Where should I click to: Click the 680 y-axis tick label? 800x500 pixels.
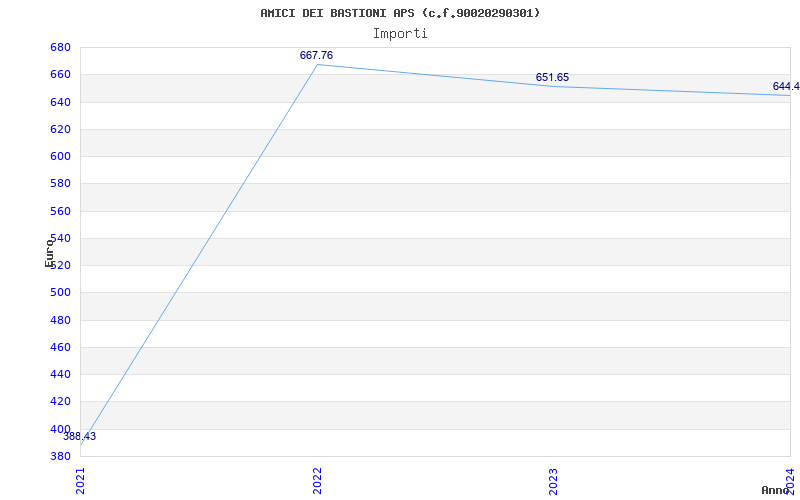coord(60,47)
